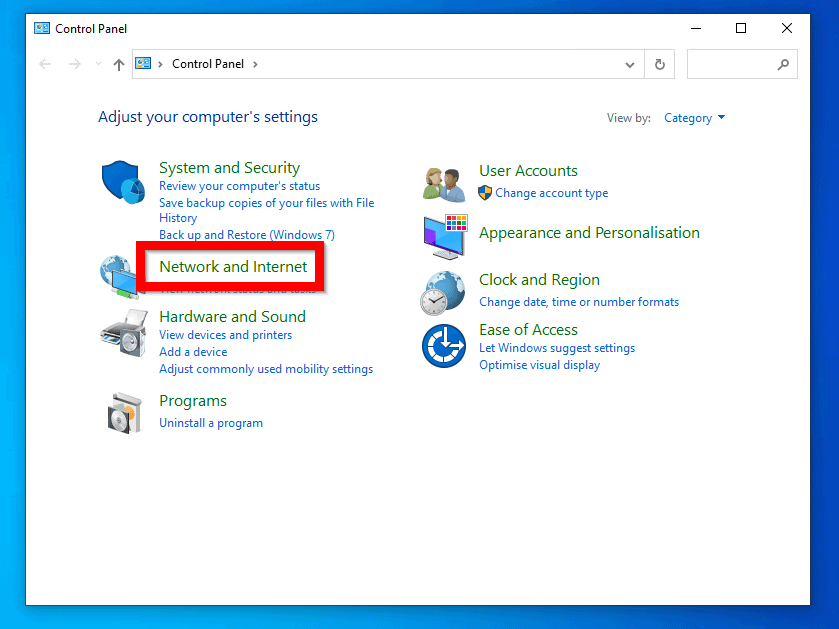
Task: Open the address bar history dropdown
Action: 629,64
